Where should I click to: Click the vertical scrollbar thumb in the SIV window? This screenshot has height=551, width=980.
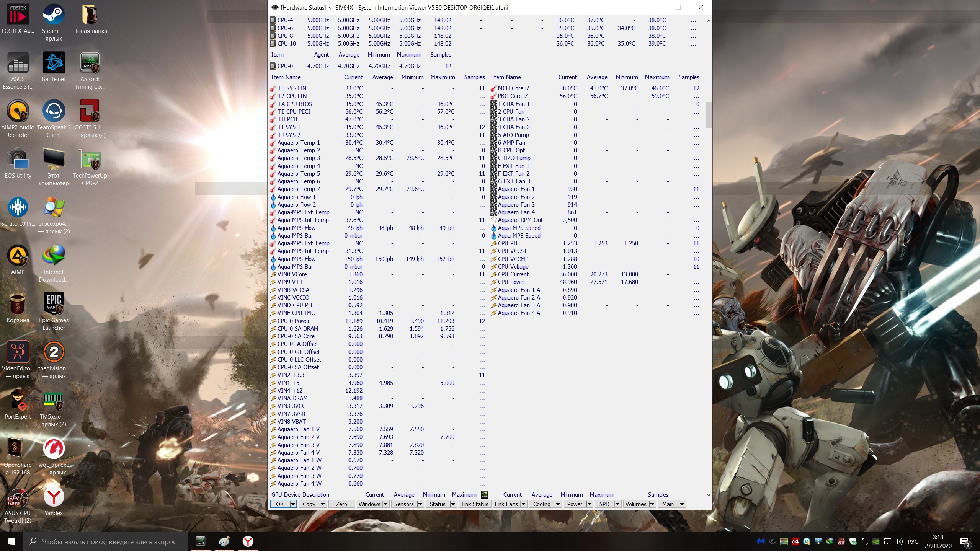[709, 115]
